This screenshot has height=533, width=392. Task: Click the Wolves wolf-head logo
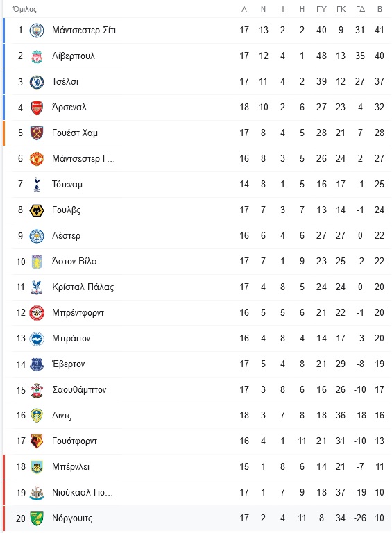37,210
